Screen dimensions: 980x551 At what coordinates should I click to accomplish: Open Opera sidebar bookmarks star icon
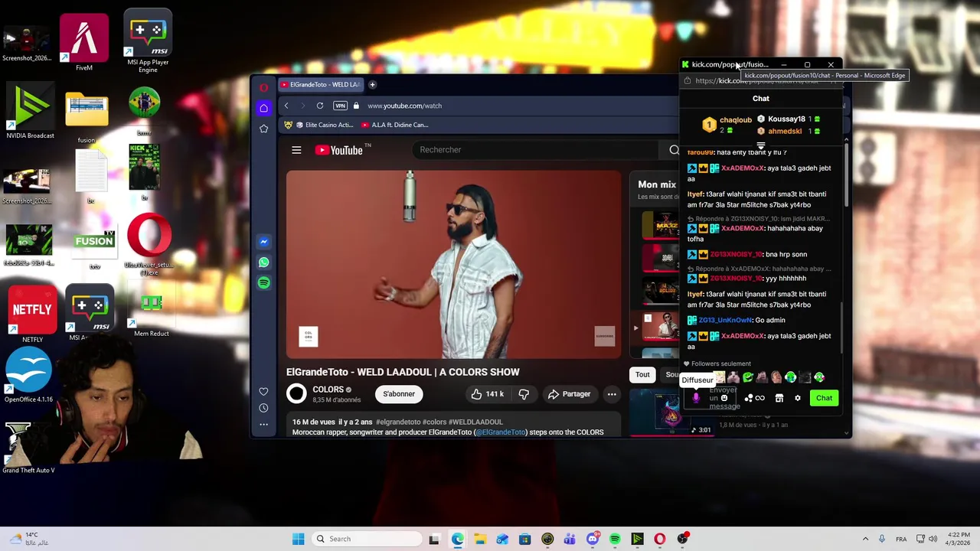pos(263,129)
